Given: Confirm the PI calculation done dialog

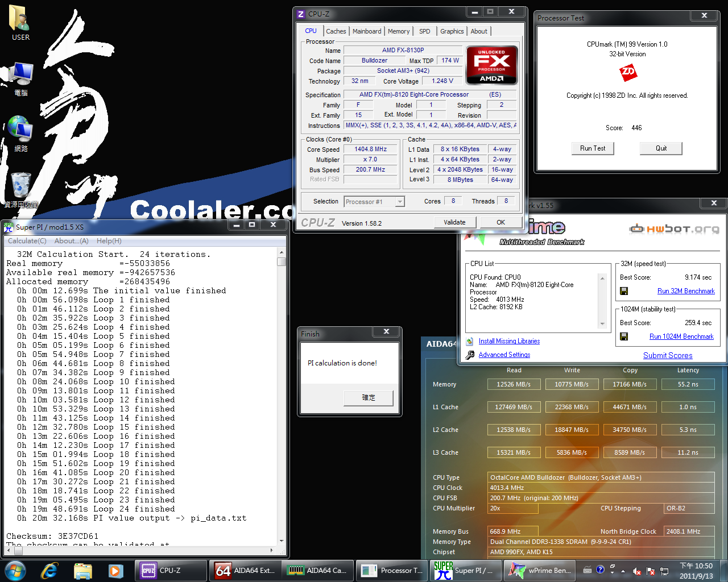Looking at the screenshot, I should (369, 398).
